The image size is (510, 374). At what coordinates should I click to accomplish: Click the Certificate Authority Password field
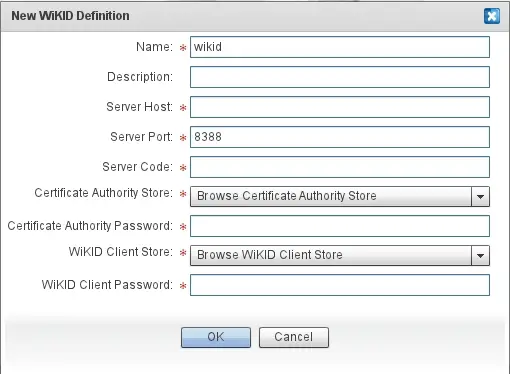[x=340, y=226]
